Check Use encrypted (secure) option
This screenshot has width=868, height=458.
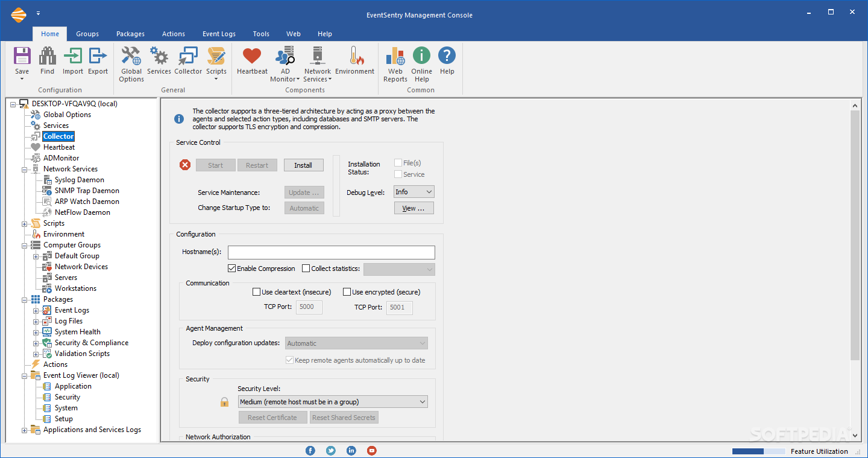(x=347, y=292)
